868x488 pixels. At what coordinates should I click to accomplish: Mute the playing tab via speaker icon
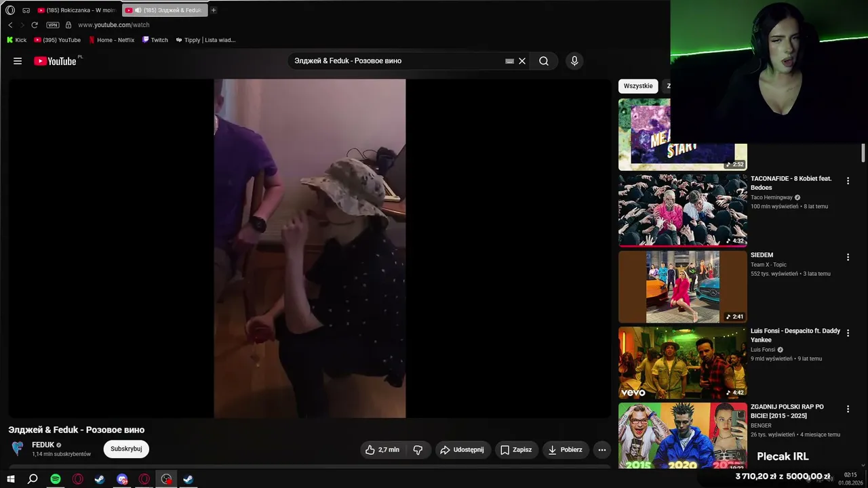(138, 10)
